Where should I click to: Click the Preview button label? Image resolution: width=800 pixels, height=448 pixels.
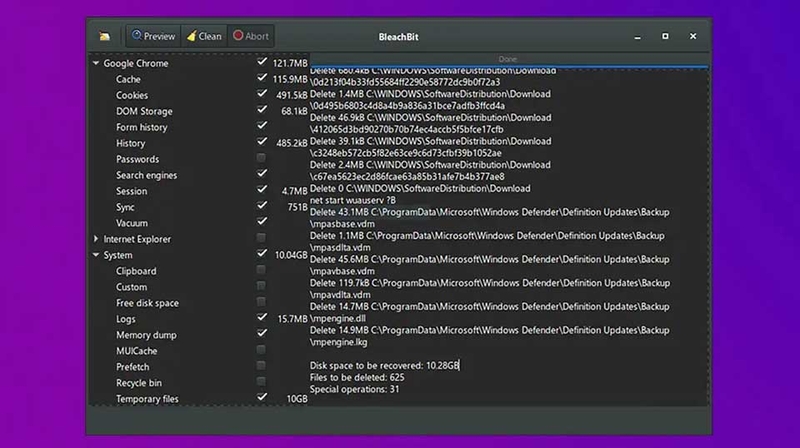tap(159, 36)
